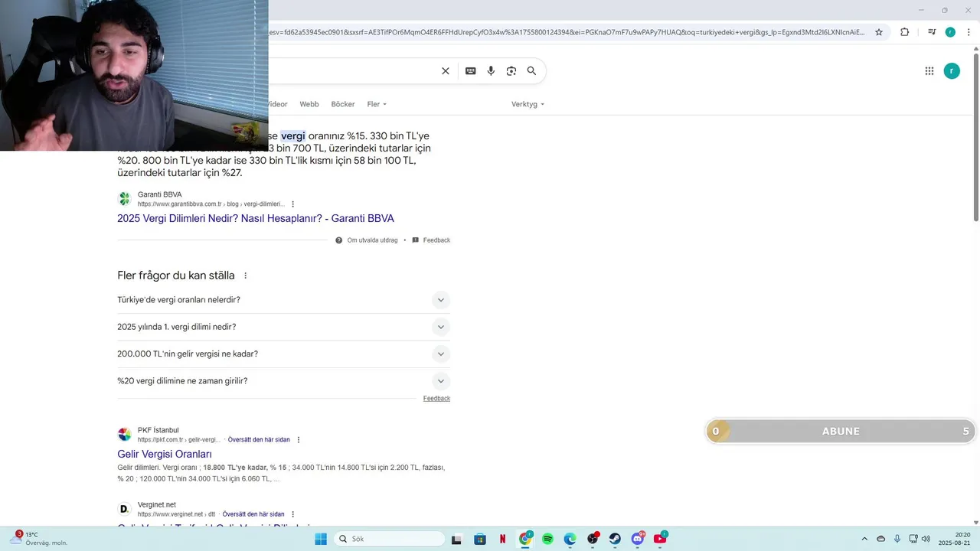The width and height of the screenshot is (980, 551).
Task: Click the Verginet.net site favicon
Action: click(125, 509)
